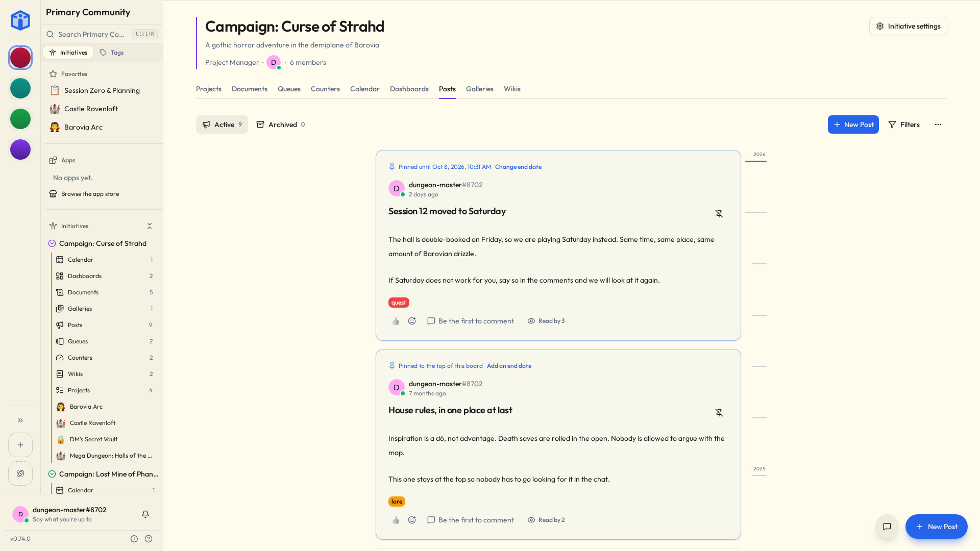
Task: Click the info icon beside version
Action: point(134,539)
